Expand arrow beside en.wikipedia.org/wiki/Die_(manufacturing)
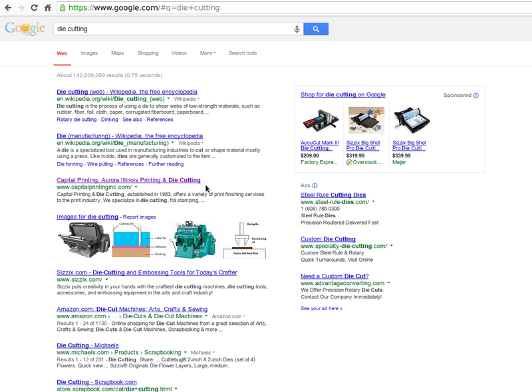The image size is (532, 392). click(x=173, y=143)
